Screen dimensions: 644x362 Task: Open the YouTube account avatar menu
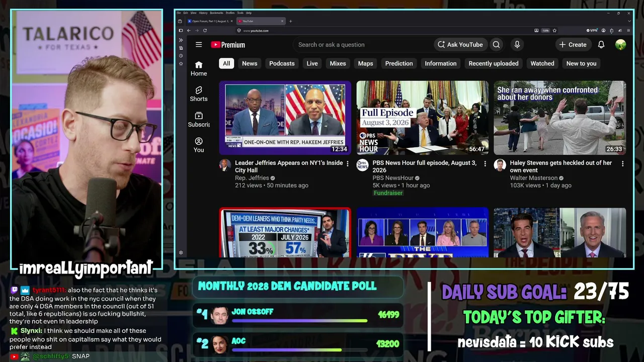620,45
